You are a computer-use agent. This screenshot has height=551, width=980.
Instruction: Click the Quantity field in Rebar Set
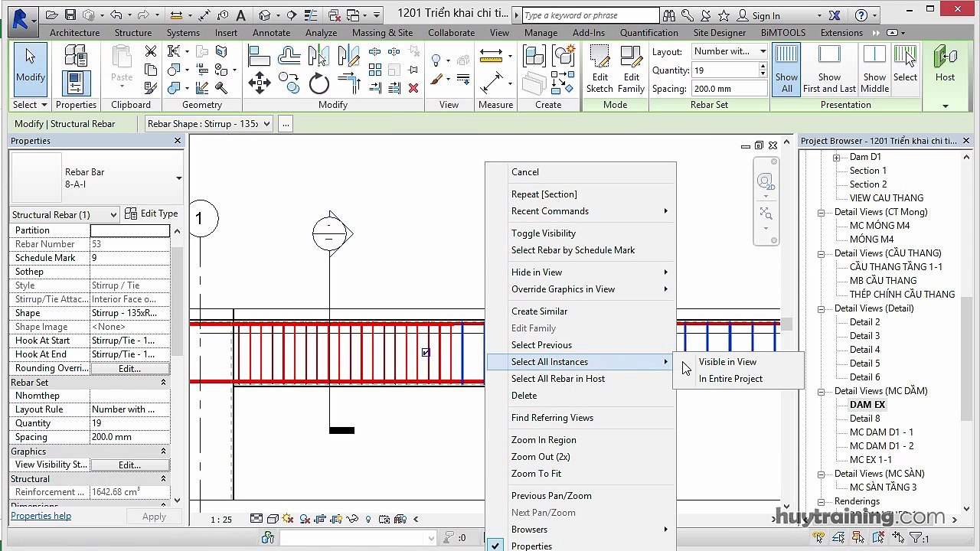(725, 70)
